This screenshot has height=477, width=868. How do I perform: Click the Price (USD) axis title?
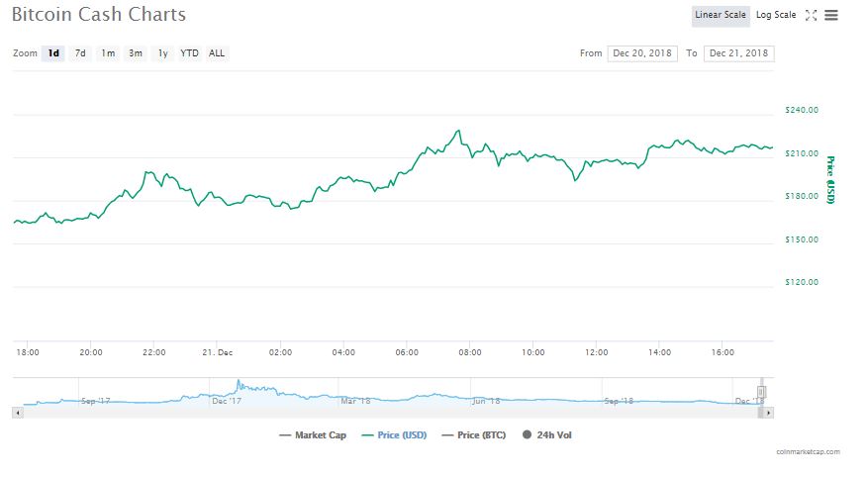click(x=829, y=180)
